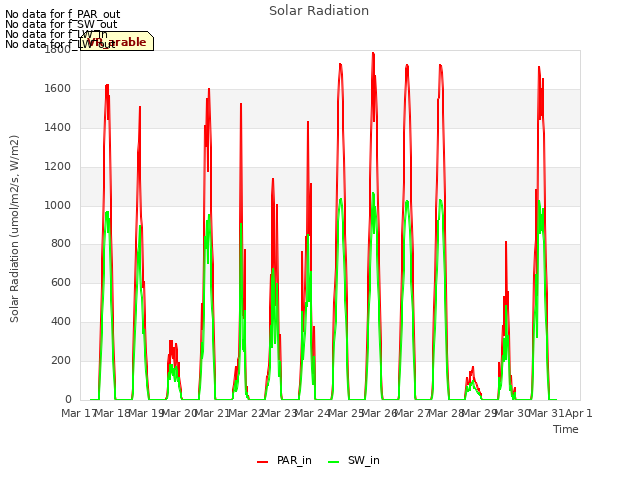Click the Solar Radiation chart title
The image size is (640, 480).
pyautogui.click(x=319, y=11)
